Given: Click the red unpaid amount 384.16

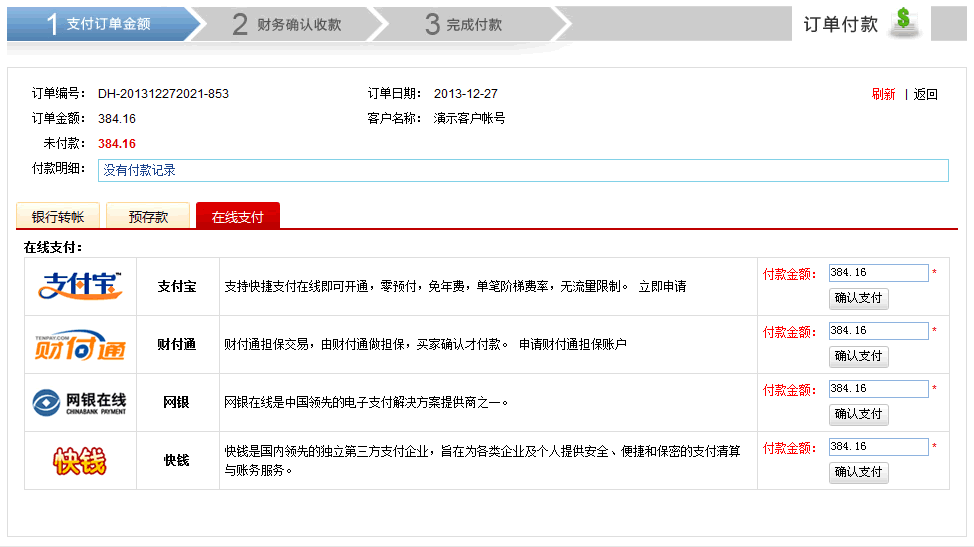Looking at the screenshot, I should [117, 143].
